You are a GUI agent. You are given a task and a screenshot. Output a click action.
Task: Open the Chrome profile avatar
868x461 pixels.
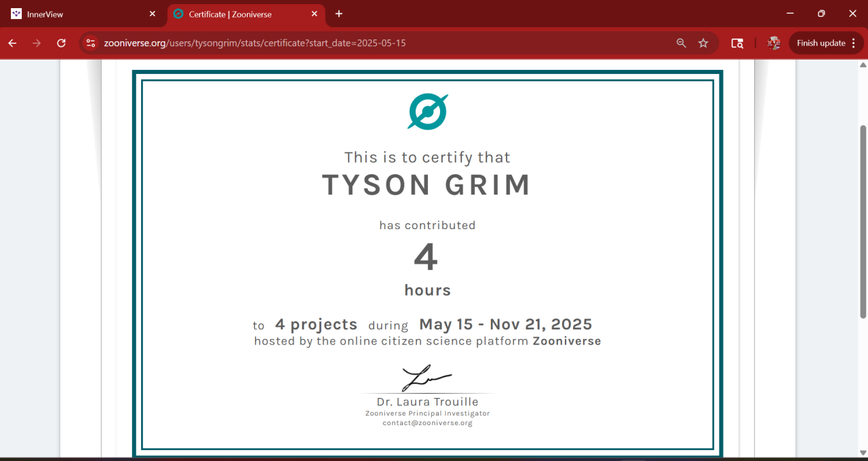(774, 43)
